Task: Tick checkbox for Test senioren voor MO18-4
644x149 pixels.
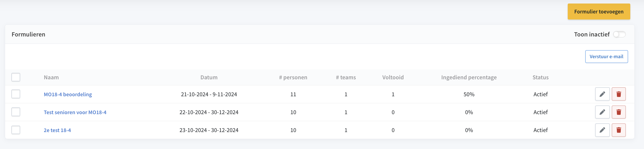Action: click(16, 112)
